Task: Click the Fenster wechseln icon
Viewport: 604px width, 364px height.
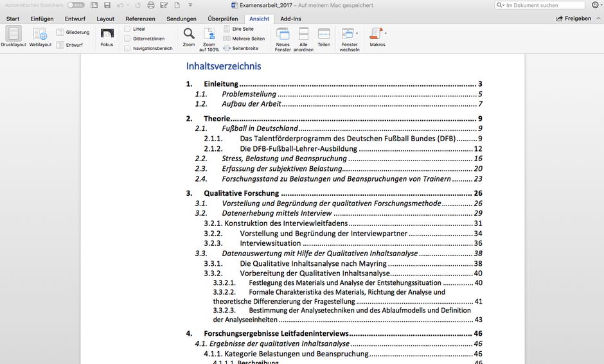Action: click(347, 33)
